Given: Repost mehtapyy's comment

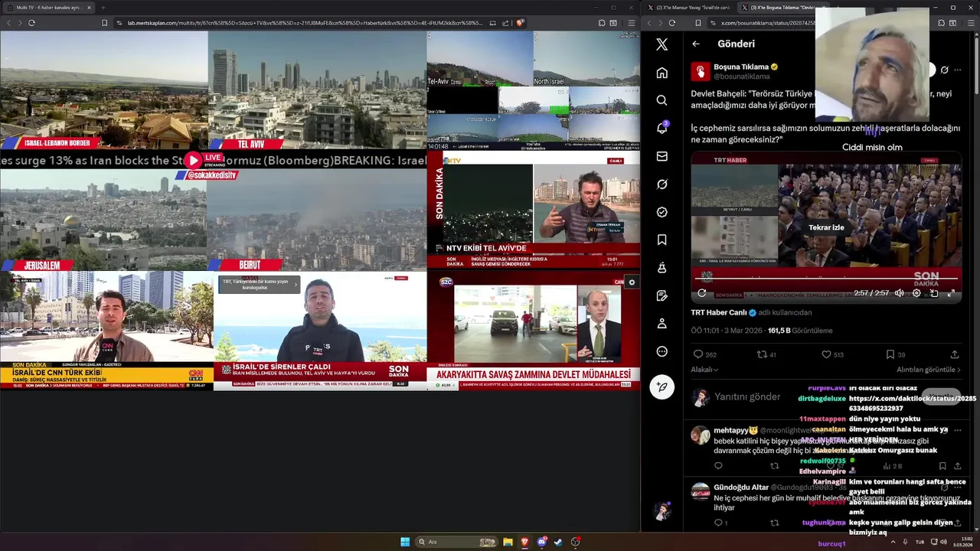Looking at the screenshot, I should click(774, 466).
